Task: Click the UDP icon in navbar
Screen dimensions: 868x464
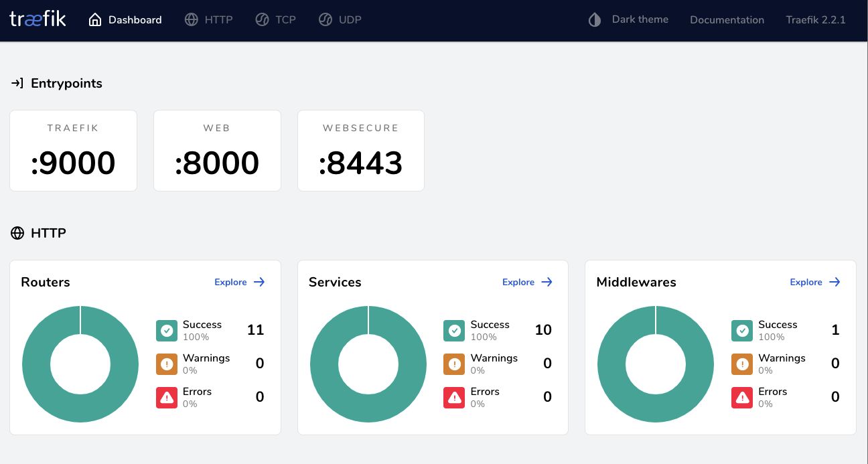Action: pyautogui.click(x=325, y=20)
